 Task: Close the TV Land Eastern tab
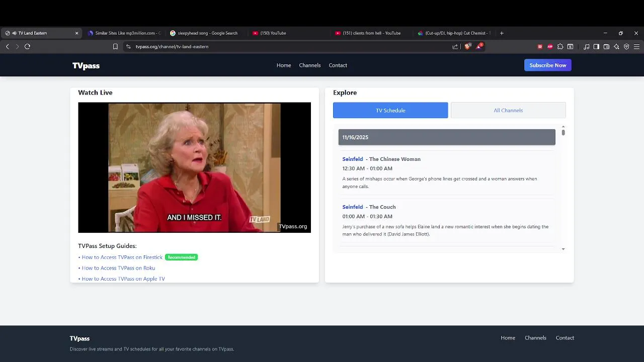76,33
